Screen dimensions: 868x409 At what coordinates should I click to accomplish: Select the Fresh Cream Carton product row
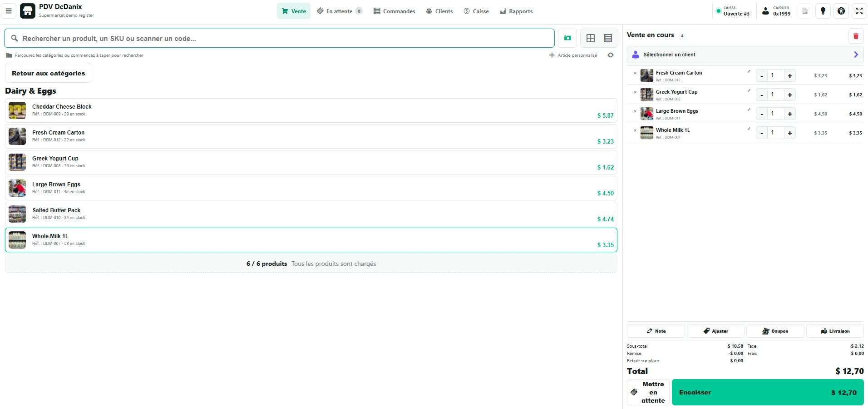311,136
